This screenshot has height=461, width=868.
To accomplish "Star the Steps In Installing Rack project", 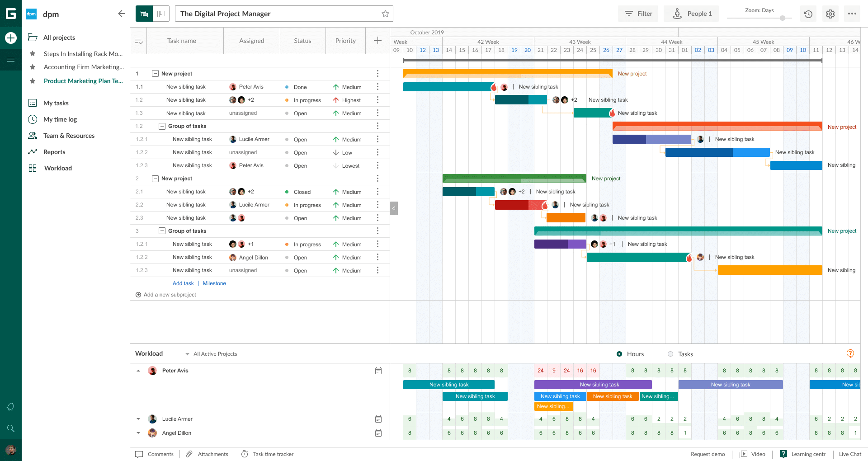I will [x=32, y=54].
